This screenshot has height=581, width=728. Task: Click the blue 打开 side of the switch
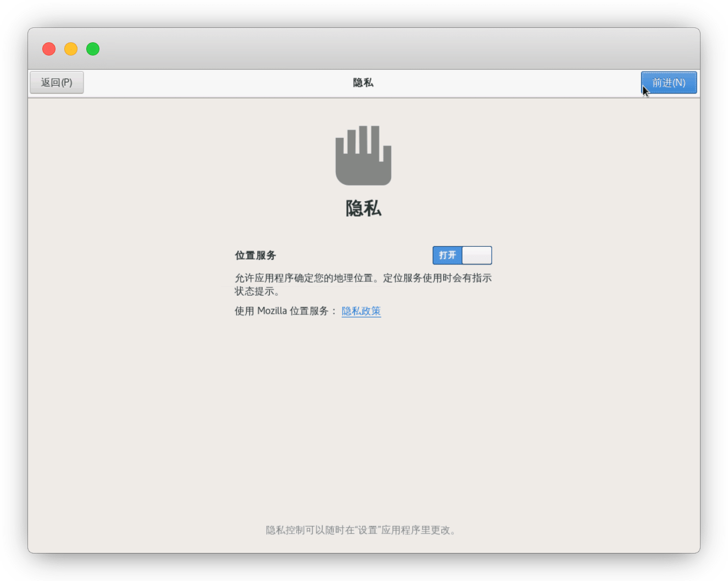coord(447,255)
